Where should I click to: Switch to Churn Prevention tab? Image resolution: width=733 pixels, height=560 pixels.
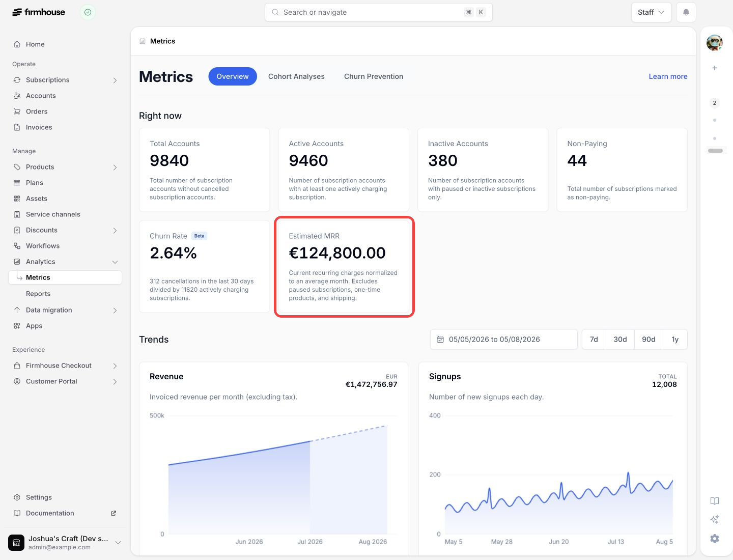(x=374, y=76)
